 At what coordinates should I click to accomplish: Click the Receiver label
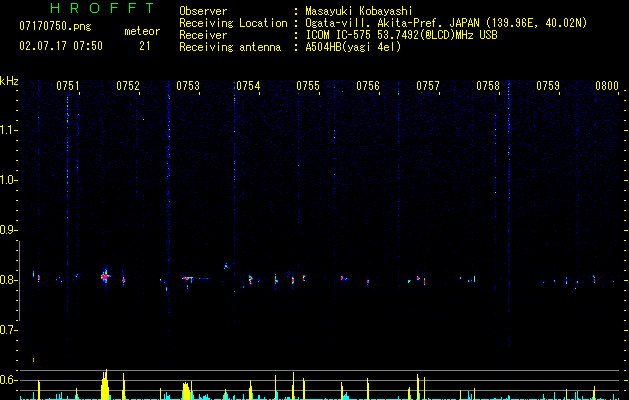[203, 35]
